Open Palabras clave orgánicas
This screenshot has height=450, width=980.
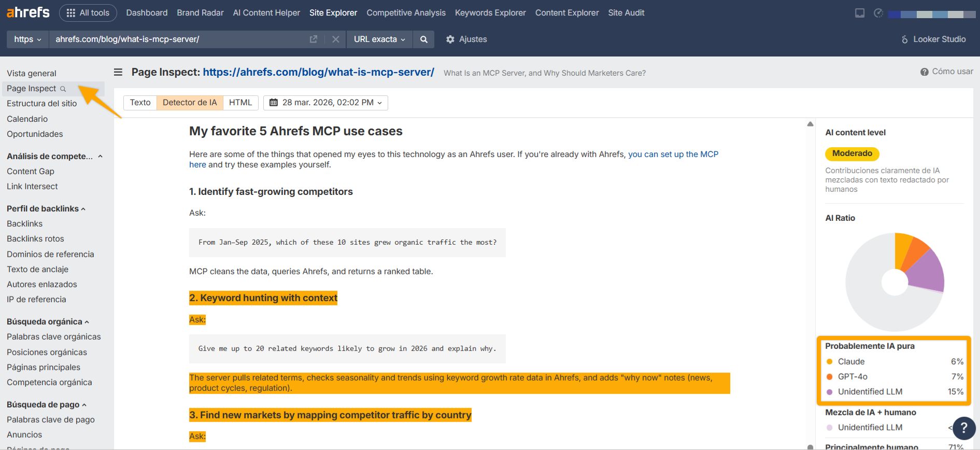(x=54, y=337)
